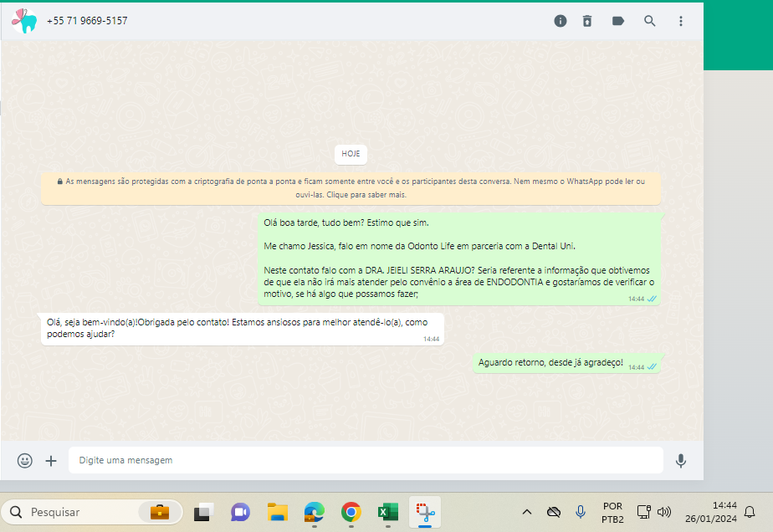The width and height of the screenshot is (773, 532).
Task: Click double check marks on first sent message
Action: pyautogui.click(x=653, y=299)
